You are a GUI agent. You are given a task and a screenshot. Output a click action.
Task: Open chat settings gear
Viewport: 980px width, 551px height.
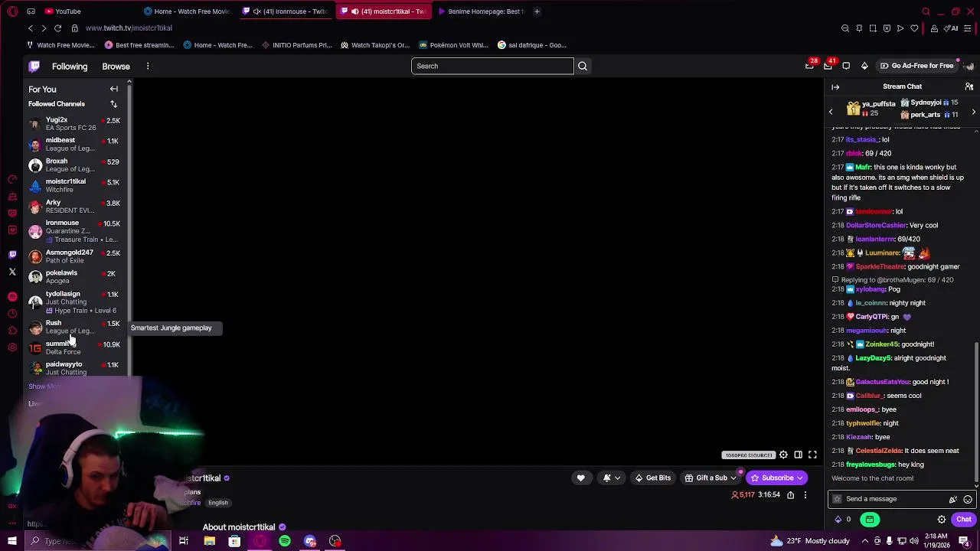coord(942,520)
